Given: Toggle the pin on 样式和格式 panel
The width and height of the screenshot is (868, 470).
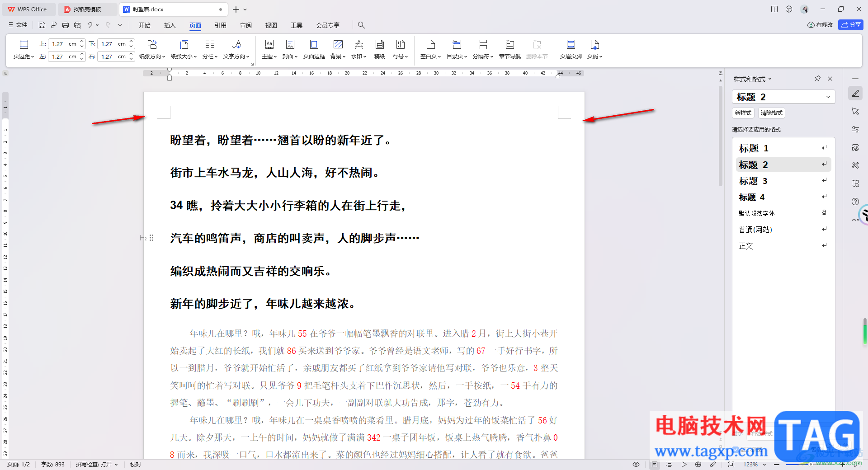Looking at the screenshot, I should tap(817, 79).
